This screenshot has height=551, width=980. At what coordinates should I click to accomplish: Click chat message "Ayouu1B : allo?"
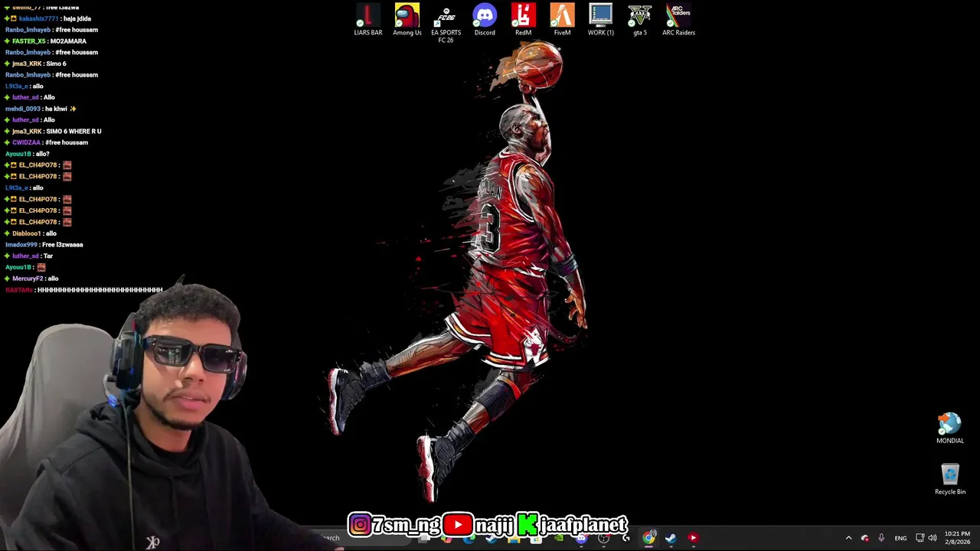[28, 154]
